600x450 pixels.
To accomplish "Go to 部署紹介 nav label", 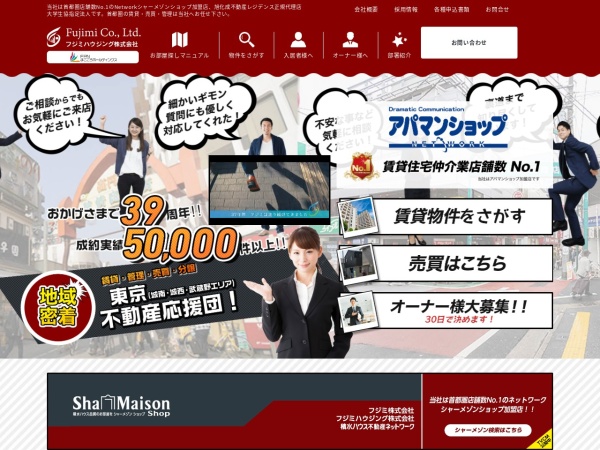I will pos(399,55).
